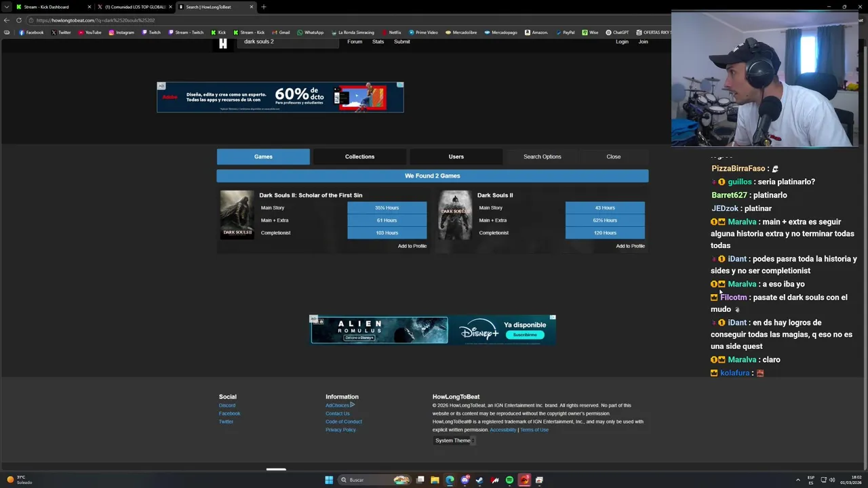868x488 pixels.
Task: Open the La Ronda Simracing bookmark
Action: tap(352, 33)
